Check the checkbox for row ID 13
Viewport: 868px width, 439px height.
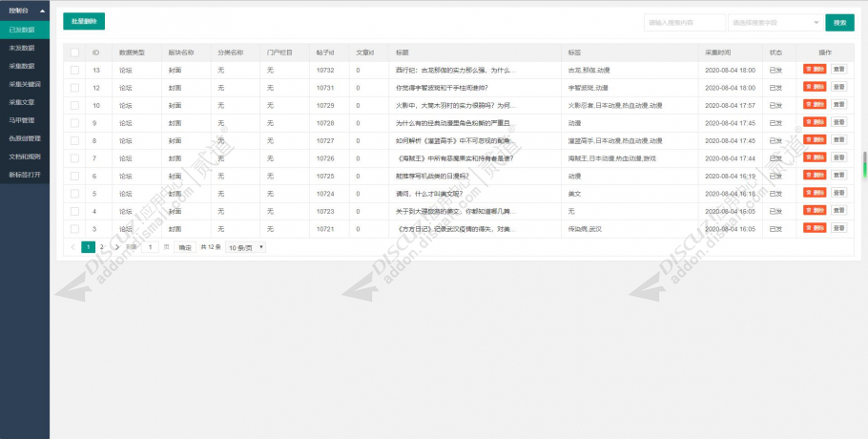click(75, 70)
